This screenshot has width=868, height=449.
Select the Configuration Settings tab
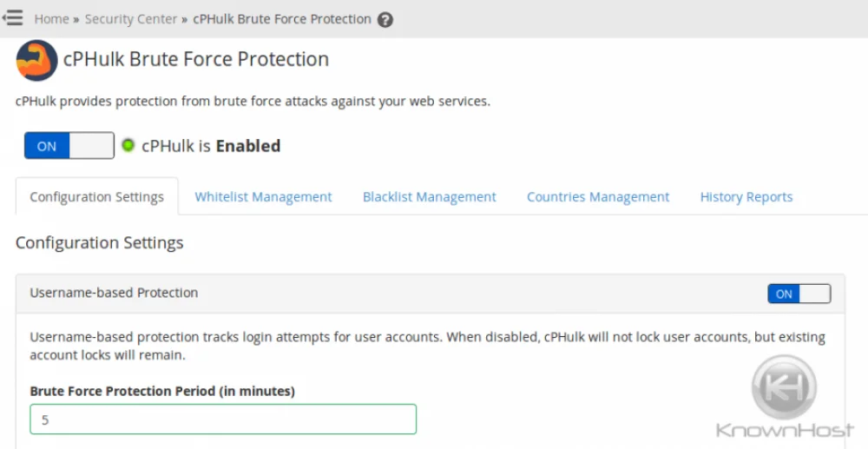[x=97, y=196]
